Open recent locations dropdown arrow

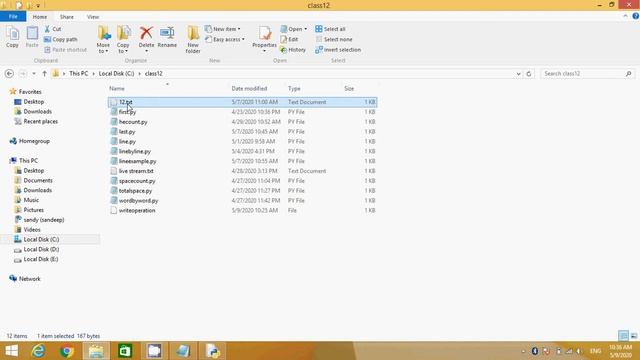pos(34,73)
